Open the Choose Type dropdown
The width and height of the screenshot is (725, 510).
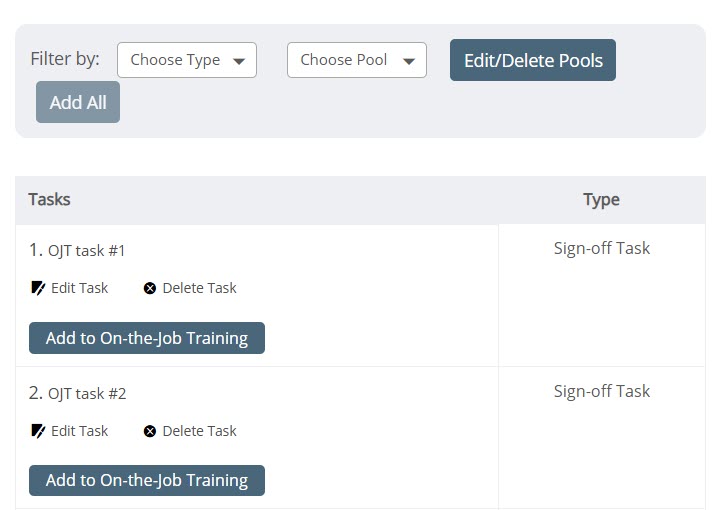coord(186,60)
